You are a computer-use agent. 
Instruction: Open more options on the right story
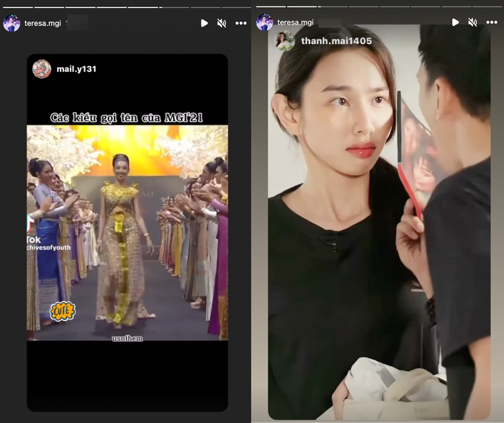pos(492,22)
